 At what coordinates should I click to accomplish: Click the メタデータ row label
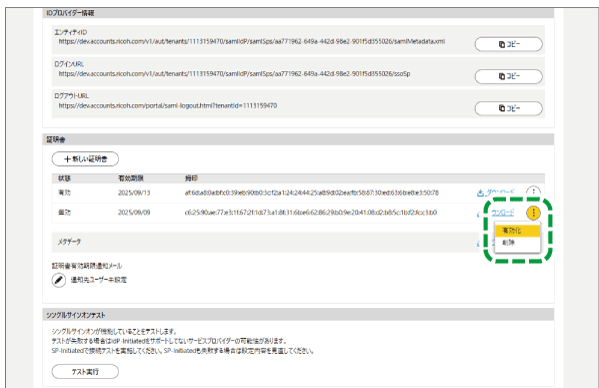pyautogui.click(x=69, y=242)
